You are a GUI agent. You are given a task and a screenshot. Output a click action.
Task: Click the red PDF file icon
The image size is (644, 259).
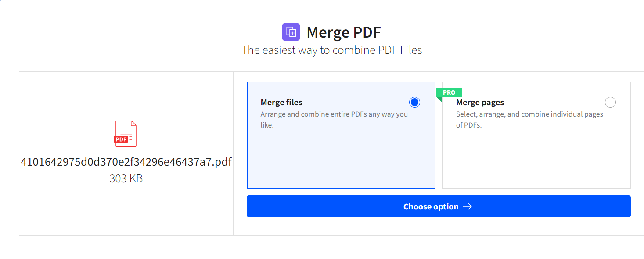pyautogui.click(x=125, y=133)
